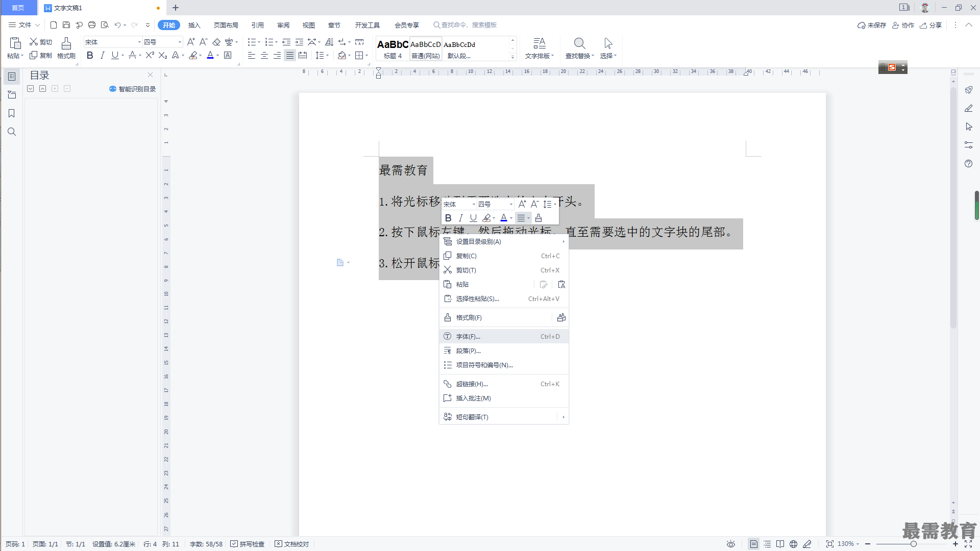
Task: Toggle underline in the floating mini toolbar
Action: tap(473, 218)
